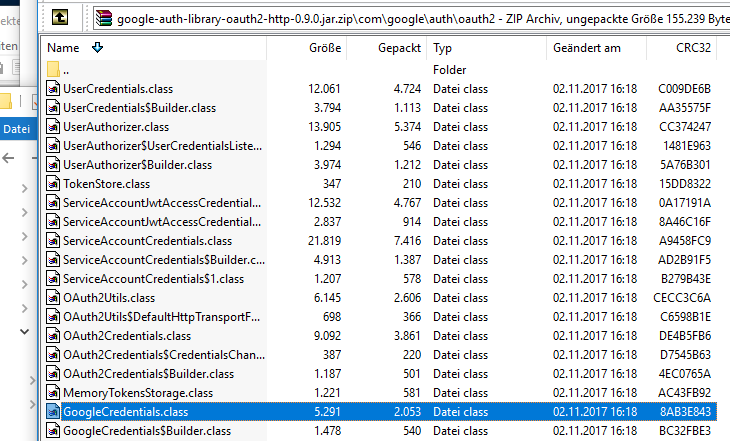Image resolution: width=730 pixels, height=441 pixels.
Task: Click the CRC32 value 8AB3E843
Action: click(685, 412)
